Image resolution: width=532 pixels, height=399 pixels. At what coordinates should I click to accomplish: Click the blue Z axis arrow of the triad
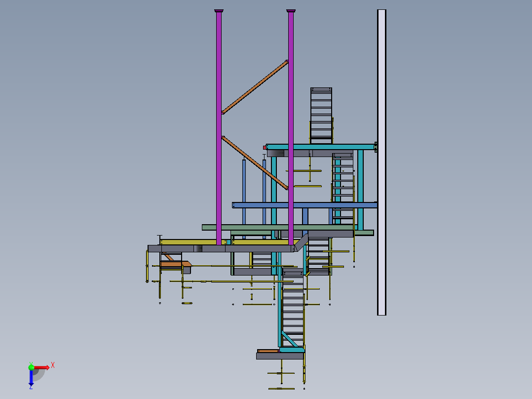31,378
